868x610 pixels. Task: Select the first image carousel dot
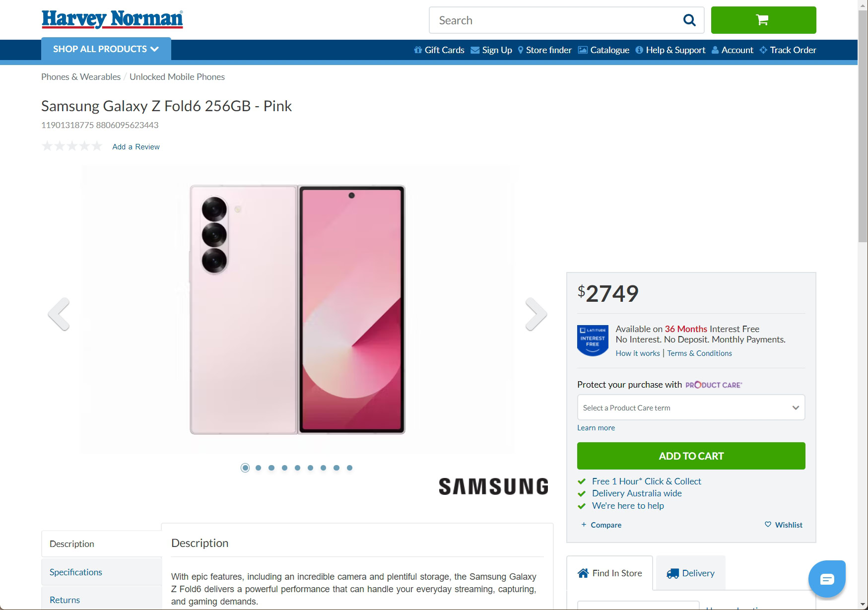(x=245, y=468)
